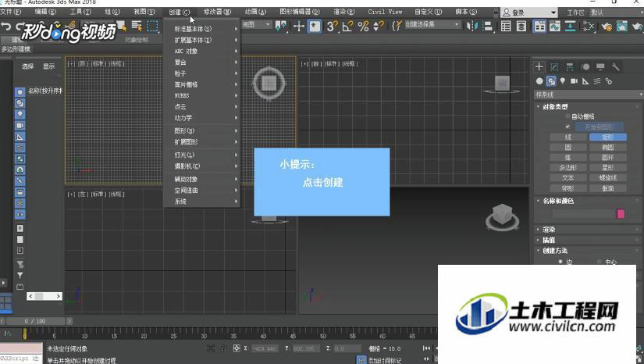Toggle the spinner snap icon
Viewport: 644px width, 364px height.
pos(378,27)
